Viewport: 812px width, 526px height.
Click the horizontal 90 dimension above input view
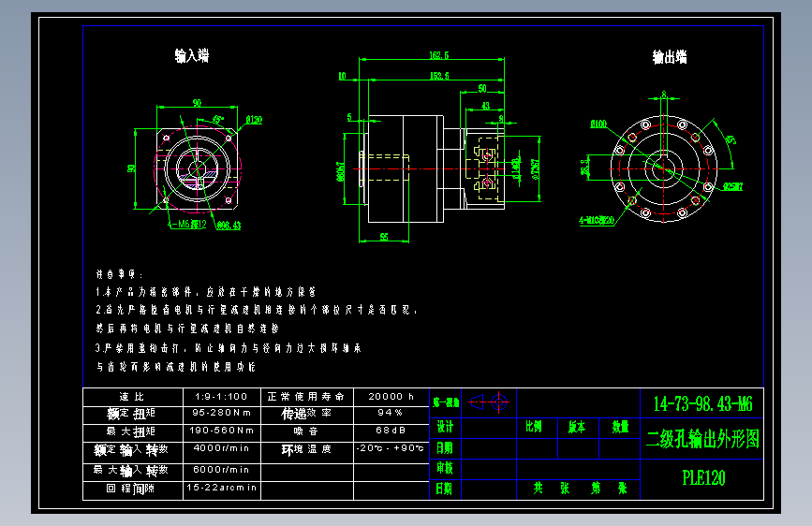point(197,103)
